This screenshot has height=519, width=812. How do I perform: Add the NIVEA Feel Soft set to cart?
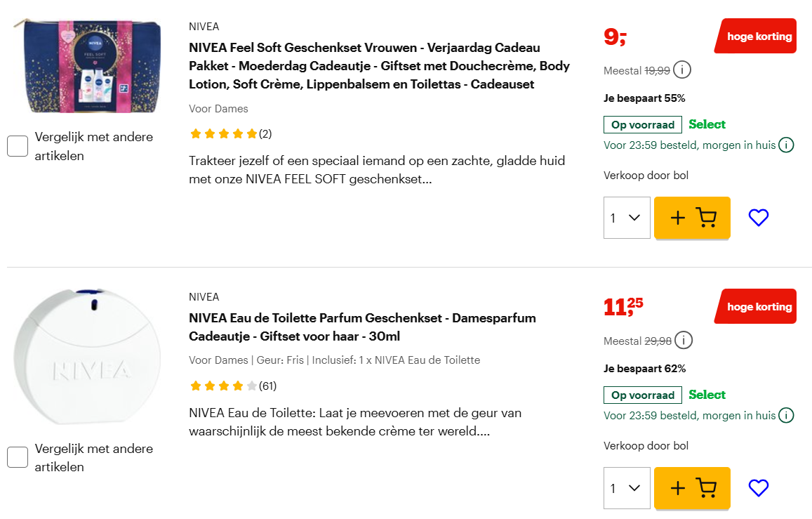[692, 218]
